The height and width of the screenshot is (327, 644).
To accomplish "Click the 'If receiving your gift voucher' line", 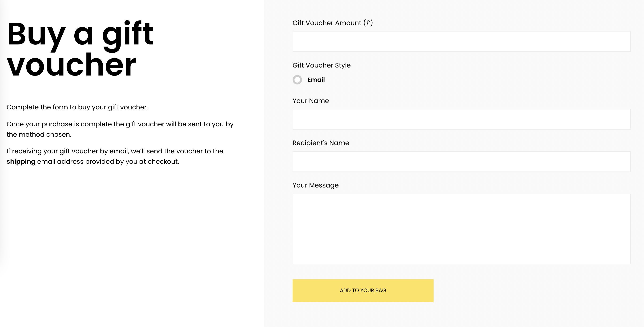I will pos(115,151).
